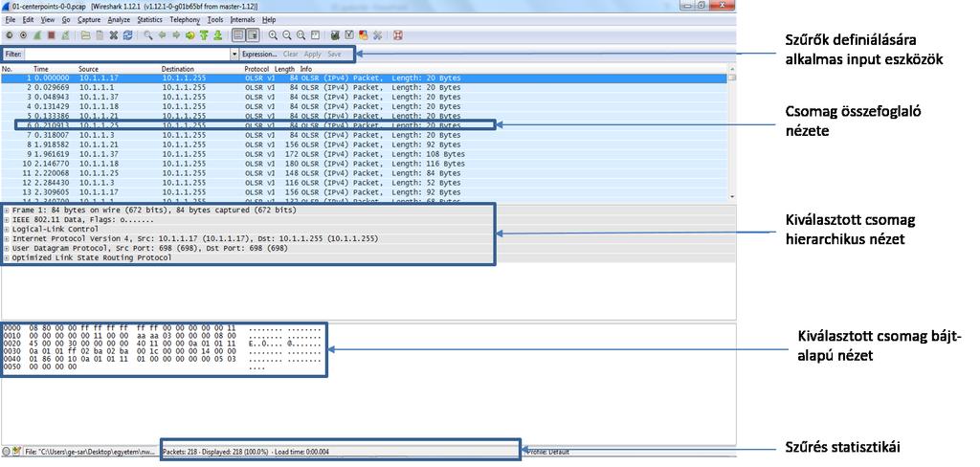
Task: Expand the Frame 1 tree node
Action: tap(7, 211)
